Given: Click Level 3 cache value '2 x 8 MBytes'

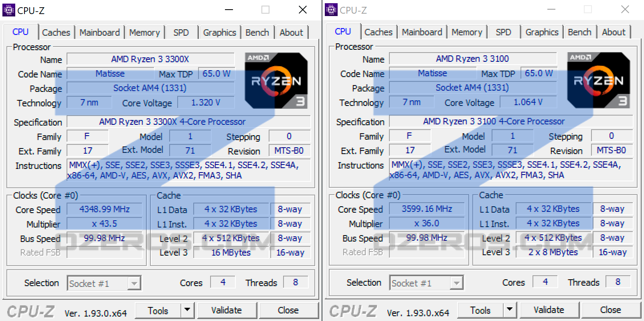Looking at the screenshot, I should [x=553, y=252].
